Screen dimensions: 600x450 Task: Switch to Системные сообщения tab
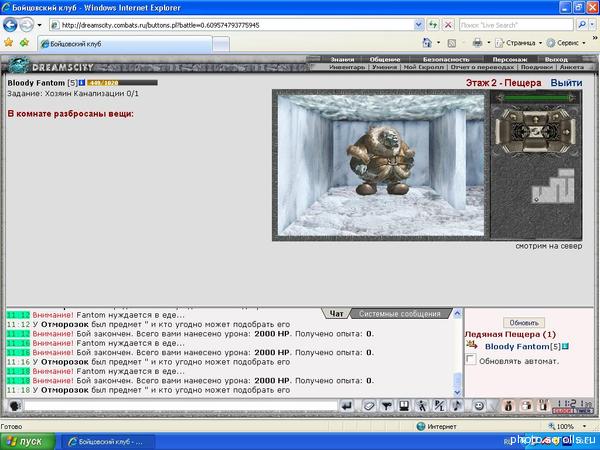coord(400,314)
